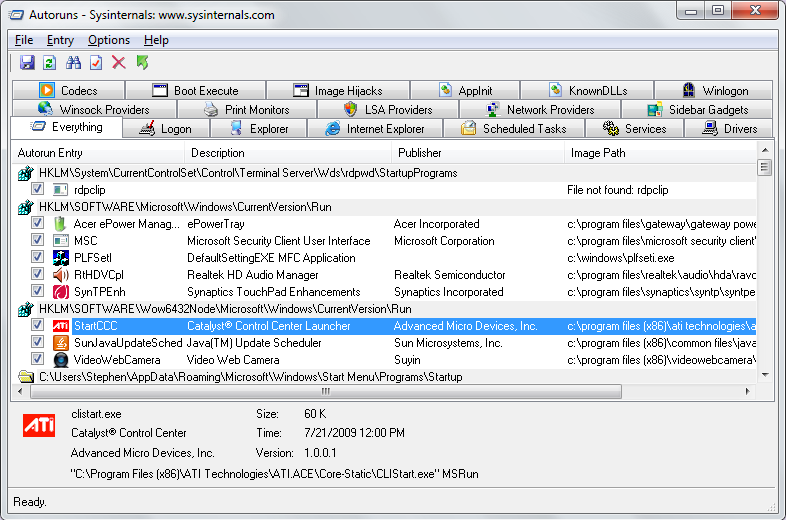Click the ATI icon next to StartCCC
The width and height of the screenshot is (786, 520).
(x=61, y=326)
